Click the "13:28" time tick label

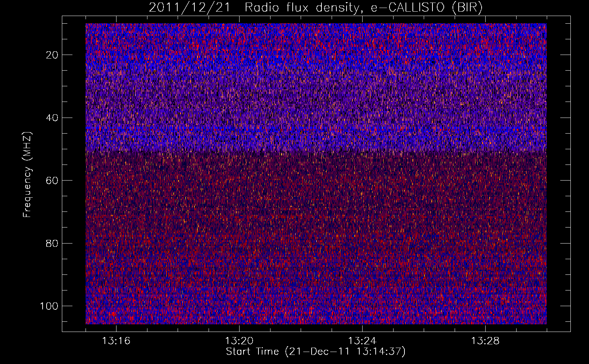coord(485,341)
